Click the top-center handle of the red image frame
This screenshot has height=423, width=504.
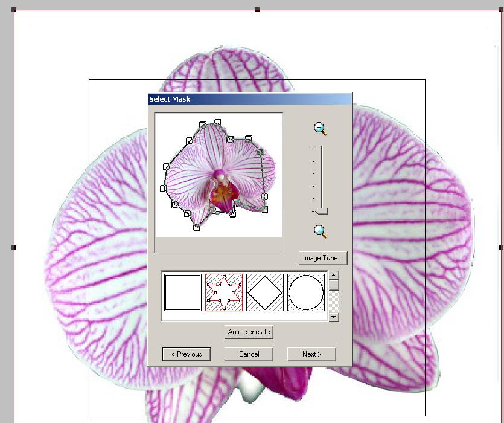pos(257,10)
